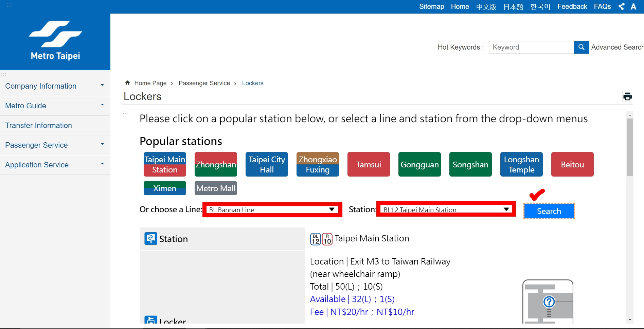Image resolution: width=644 pixels, height=329 pixels.
Task: Click the BL12 line badge icon
Action: [x=316, y=239]
